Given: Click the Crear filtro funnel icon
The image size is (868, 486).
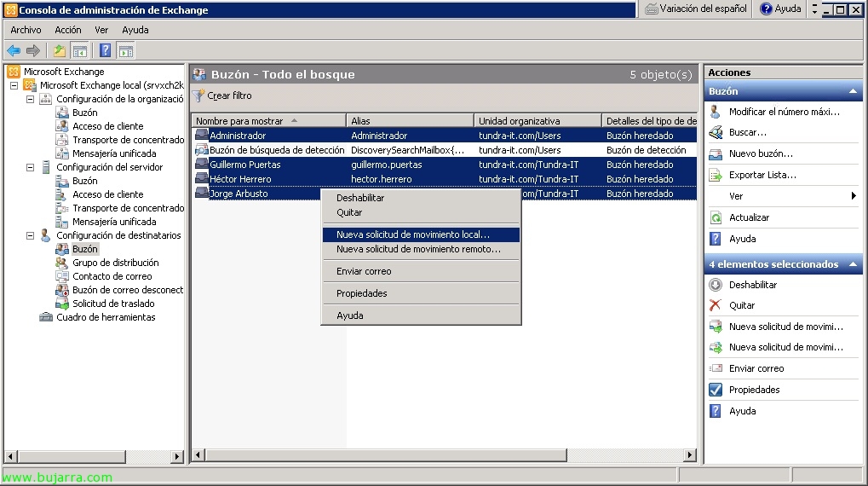Looking at the screenshot, I should [198, 95].
